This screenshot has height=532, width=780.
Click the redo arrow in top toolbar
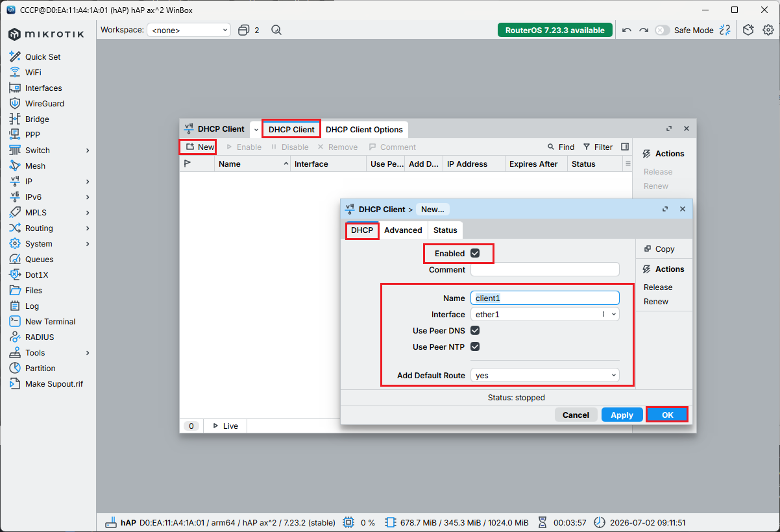point(644,30)
